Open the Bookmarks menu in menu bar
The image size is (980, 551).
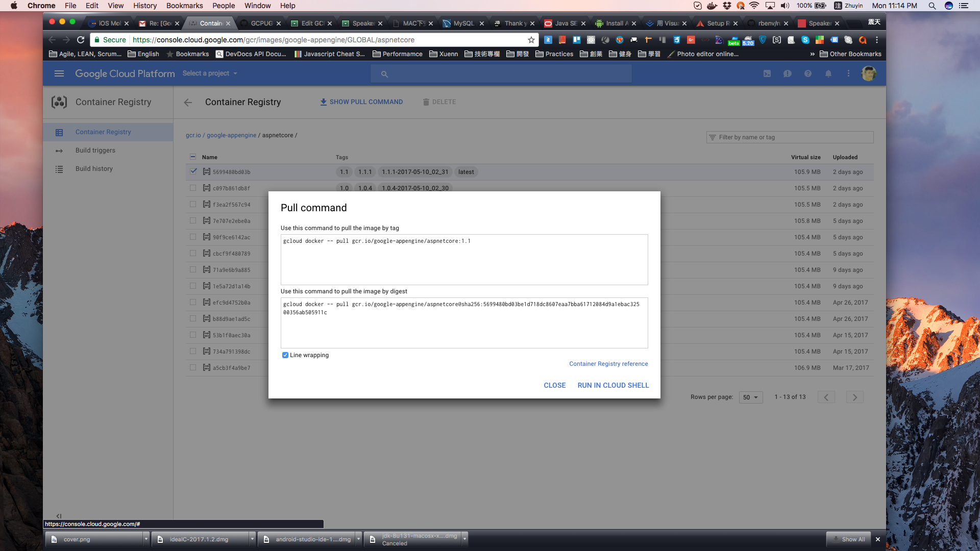click(184, 6)
